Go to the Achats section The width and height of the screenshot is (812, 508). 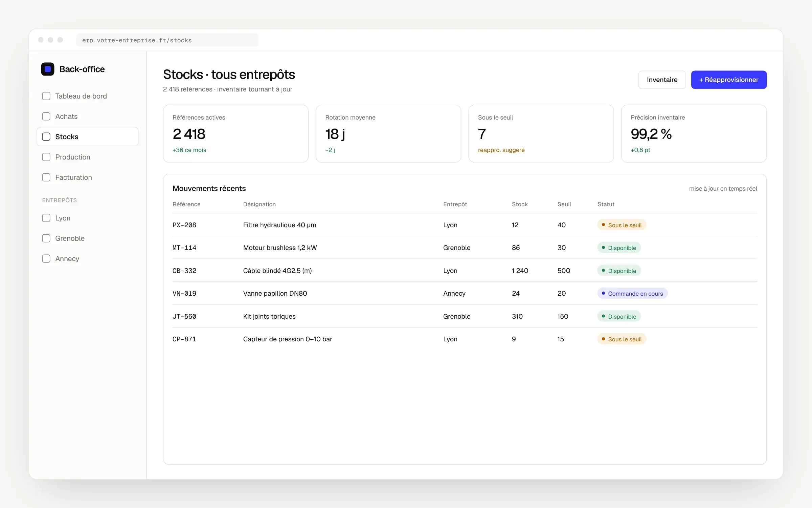[x=88, y=117]
